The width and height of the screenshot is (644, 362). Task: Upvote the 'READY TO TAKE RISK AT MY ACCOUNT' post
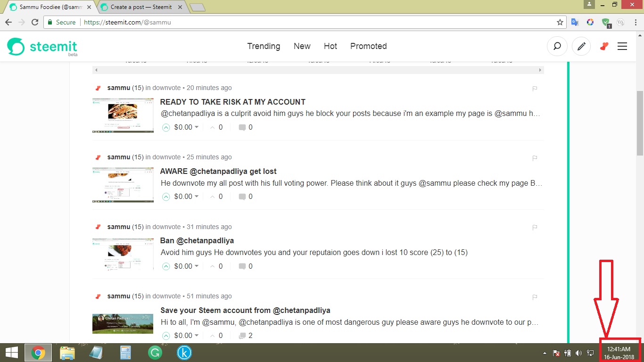(x=166, y=127)
